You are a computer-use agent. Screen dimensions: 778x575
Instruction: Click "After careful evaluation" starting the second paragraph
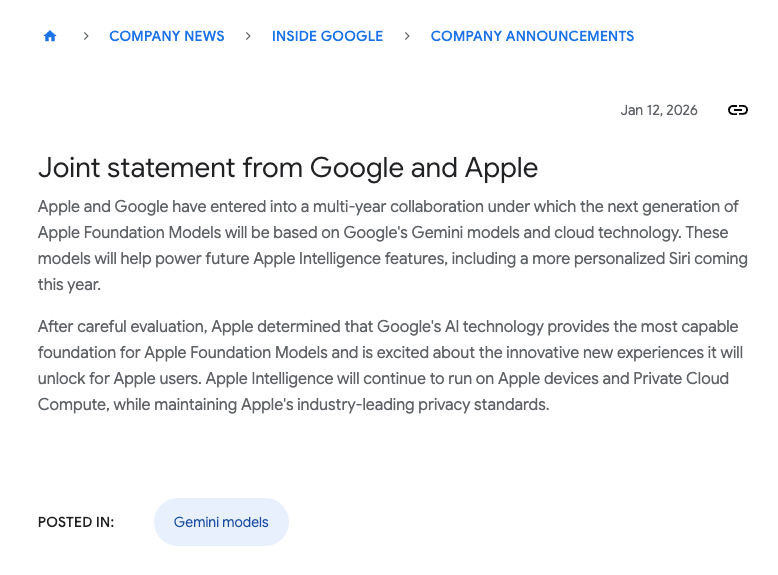122,327
